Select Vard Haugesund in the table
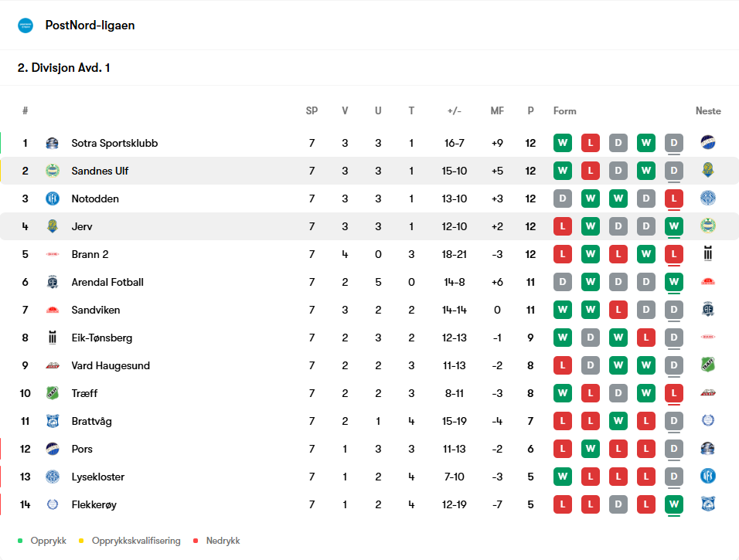Image resolution: width=739 pixels, height=560 pixels. [111, 365]
